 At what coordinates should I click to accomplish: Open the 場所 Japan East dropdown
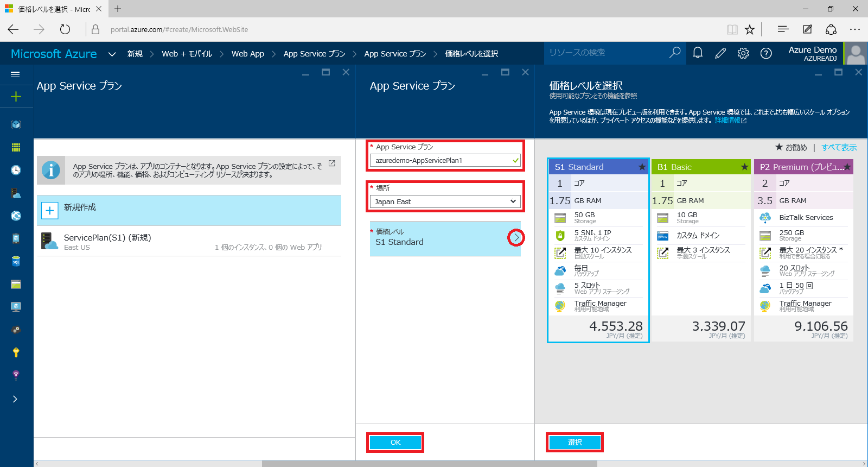[445, 201]
